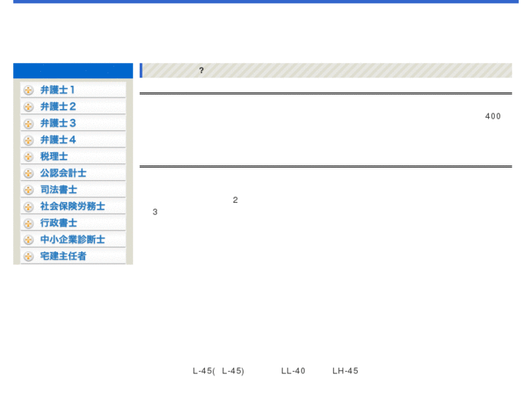The height and width of the screenshot is (399, 532).
Task: Open the 弁護士2 sidebar link
Action: [73, 107]
